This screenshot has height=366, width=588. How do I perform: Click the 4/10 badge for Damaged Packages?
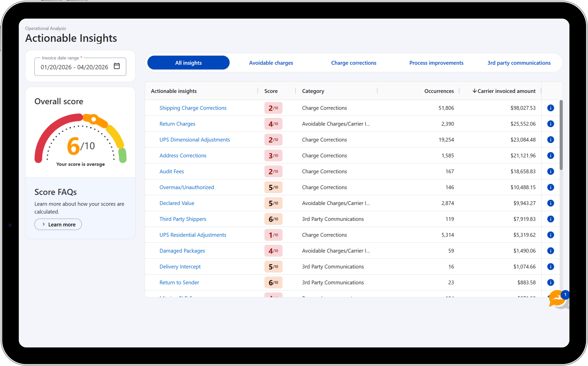pyautogui.click(x=273, y=251)
